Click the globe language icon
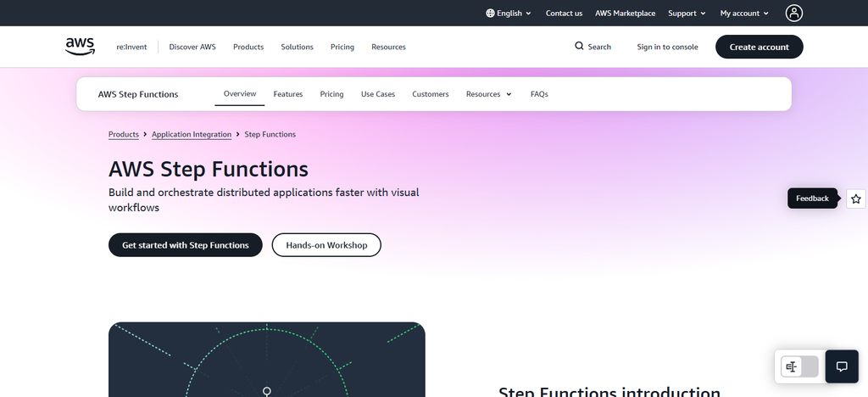 pos(490,14)
